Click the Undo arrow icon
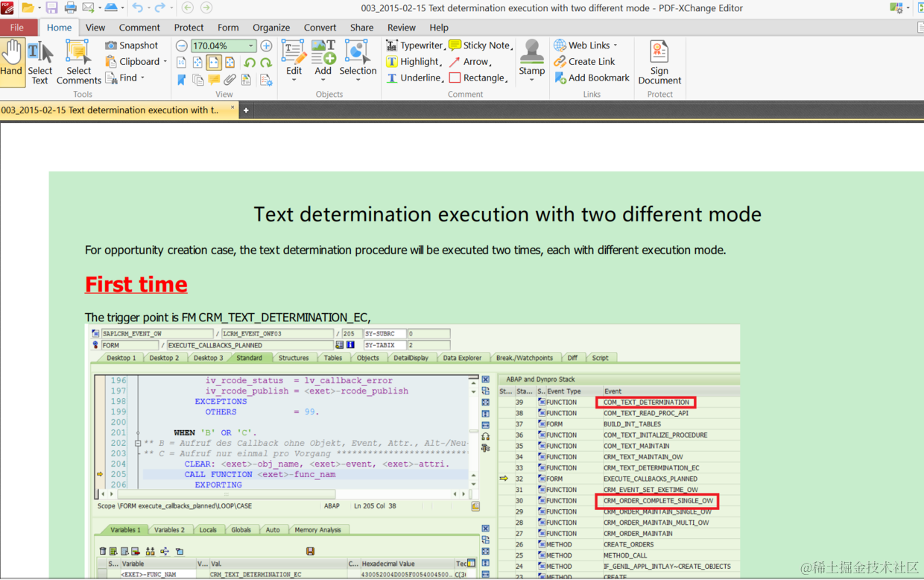 pyautogui.click(x=137, y=8)
